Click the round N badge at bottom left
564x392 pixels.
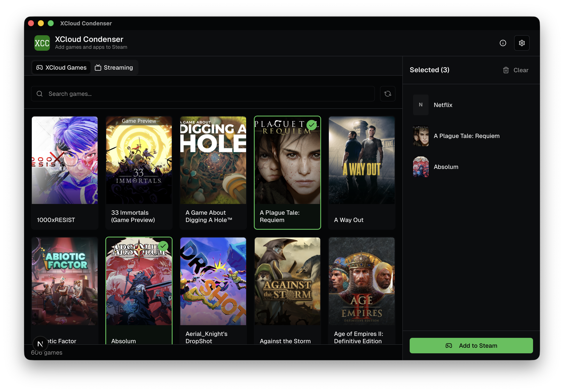coord(40,344)
